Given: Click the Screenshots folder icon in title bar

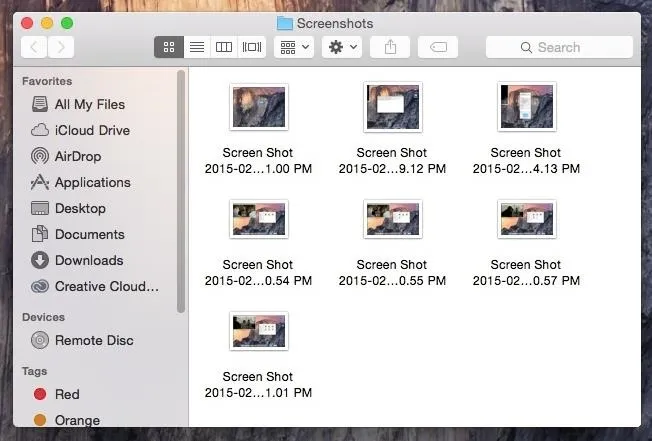Looking at the screenshot, I should point(285,23).
